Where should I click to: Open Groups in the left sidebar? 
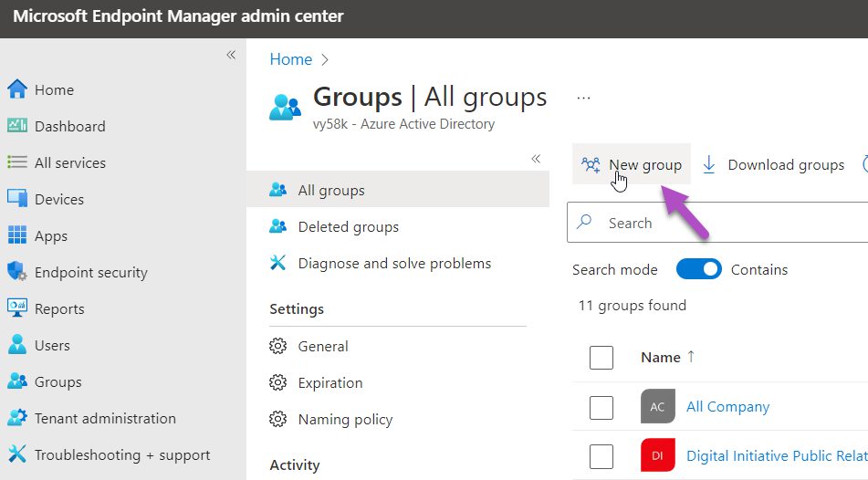click(58, 382)
